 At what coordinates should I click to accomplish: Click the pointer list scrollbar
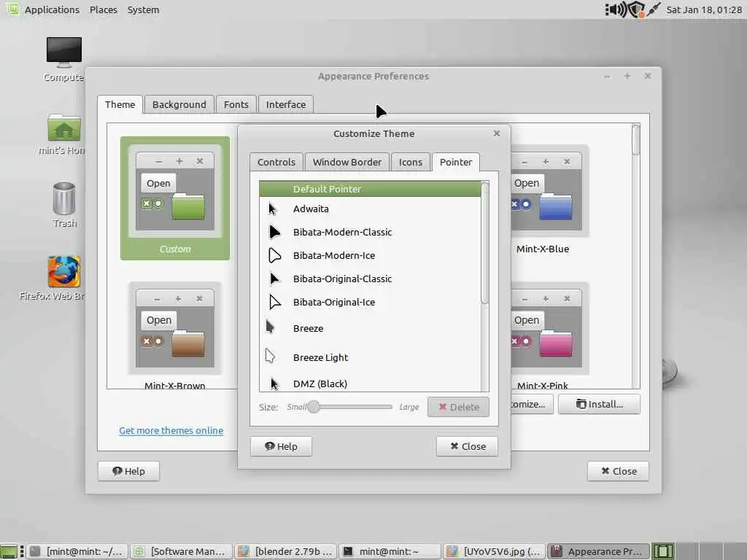(485, 243)
